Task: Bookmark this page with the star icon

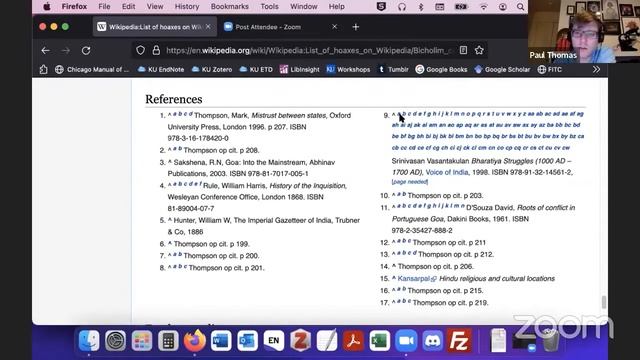Action: [x=479, y=50]
